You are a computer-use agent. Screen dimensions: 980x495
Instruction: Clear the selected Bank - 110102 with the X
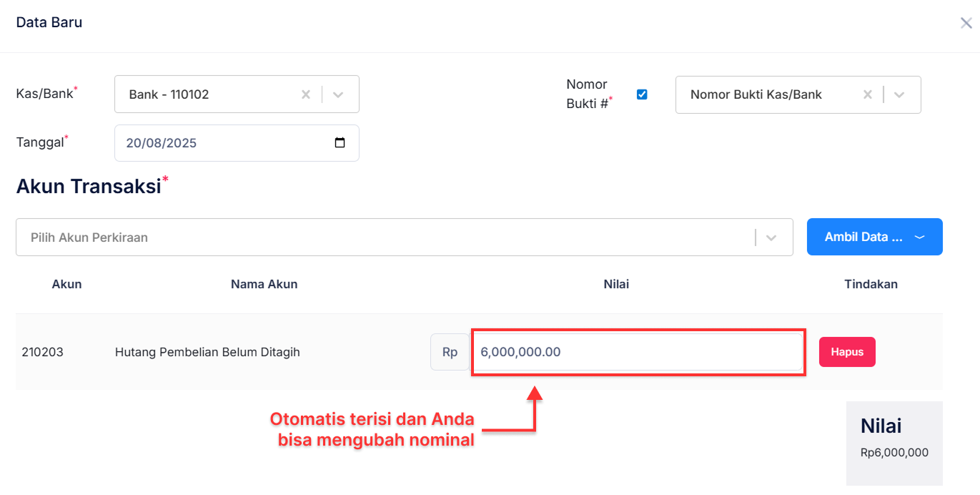(305, 94)
